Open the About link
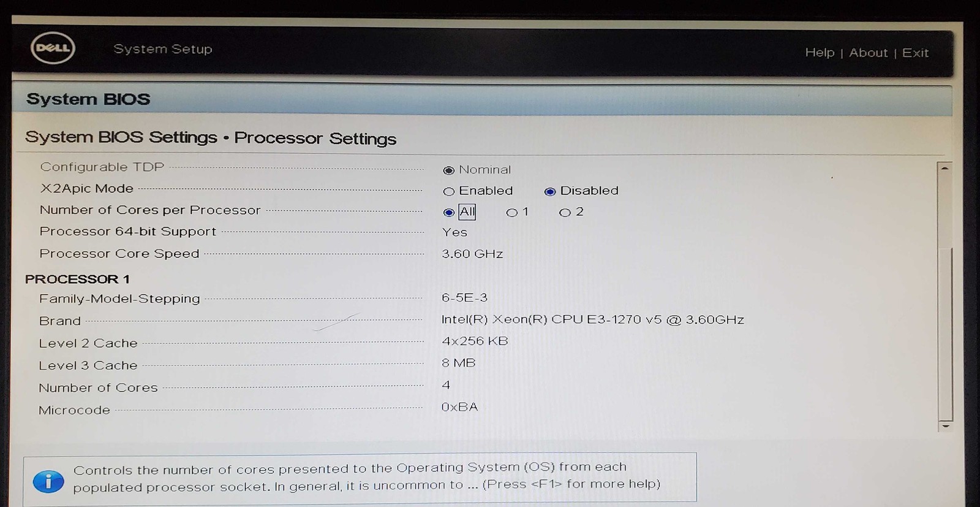The width and height of the screenshot is (980, 507). (x=868, y=53)
